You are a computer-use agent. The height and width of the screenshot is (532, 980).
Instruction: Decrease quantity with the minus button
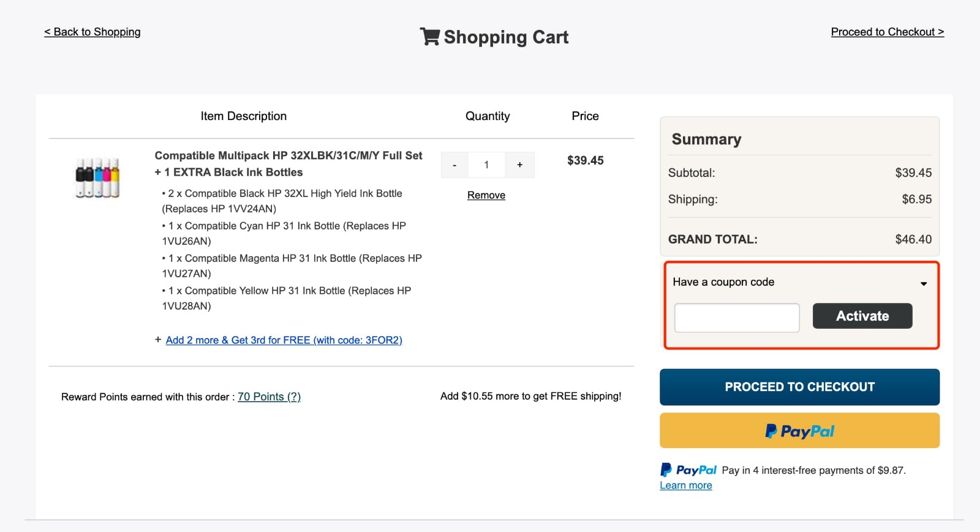(454, 165)
